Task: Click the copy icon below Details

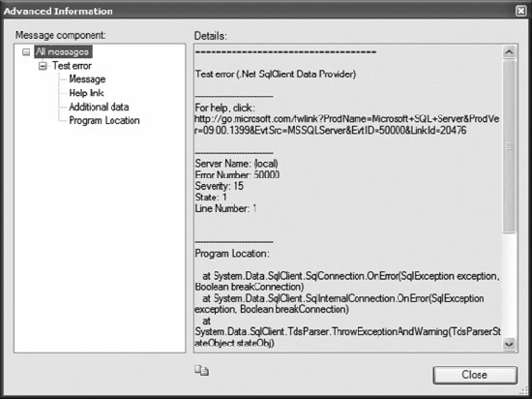Action: click(202, 371)
